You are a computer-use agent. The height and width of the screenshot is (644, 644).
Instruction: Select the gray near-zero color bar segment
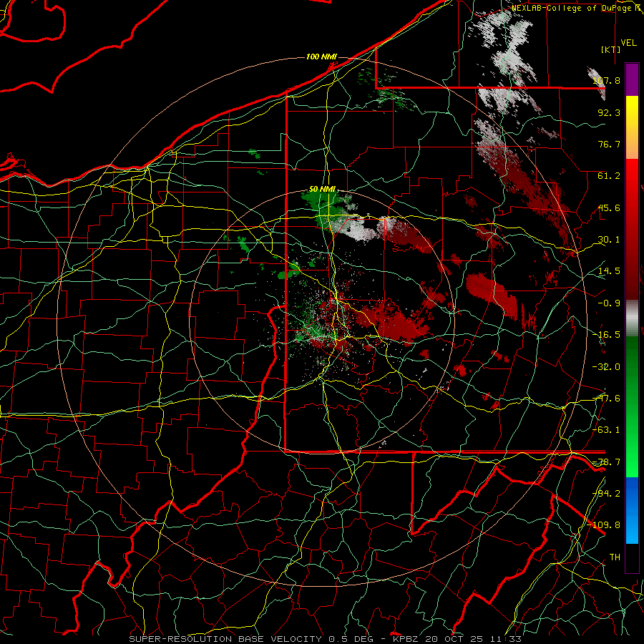[632, 316]
